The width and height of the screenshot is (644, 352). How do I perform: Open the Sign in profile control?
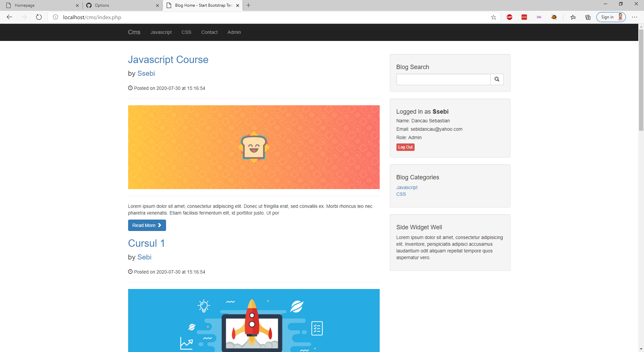pyautogui.click(x=611, y=17)
